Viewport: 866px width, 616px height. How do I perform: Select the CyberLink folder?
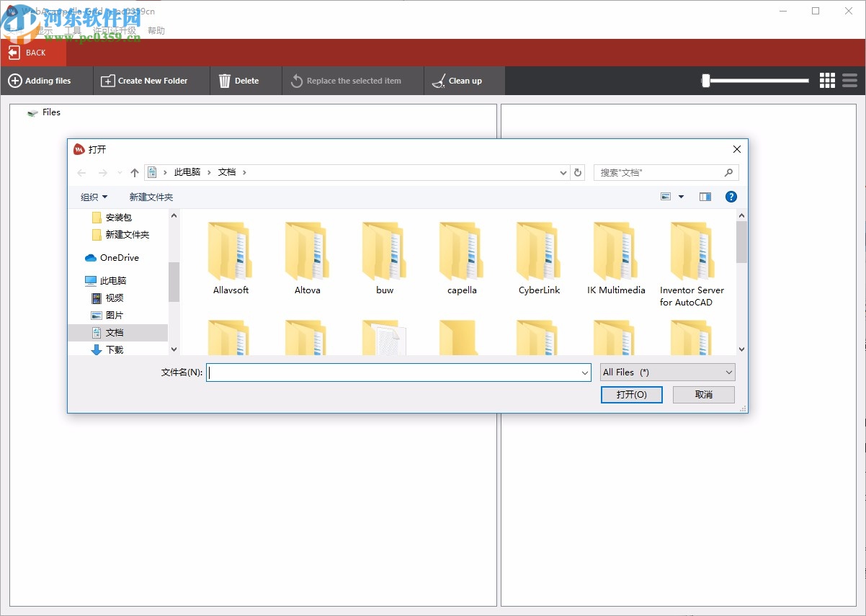click(539, 258)
